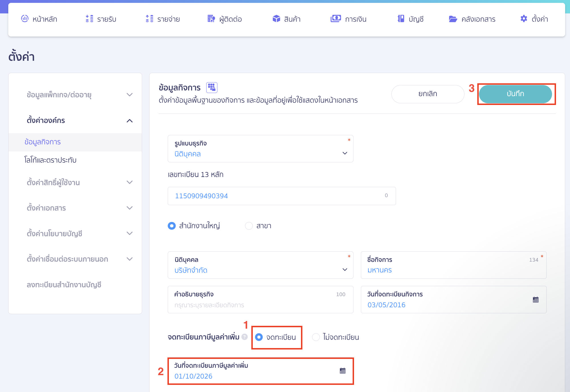Open the การเงิน menu
Image resolution: width=570 pixels, height=392 pixels.
click(348, 19)
